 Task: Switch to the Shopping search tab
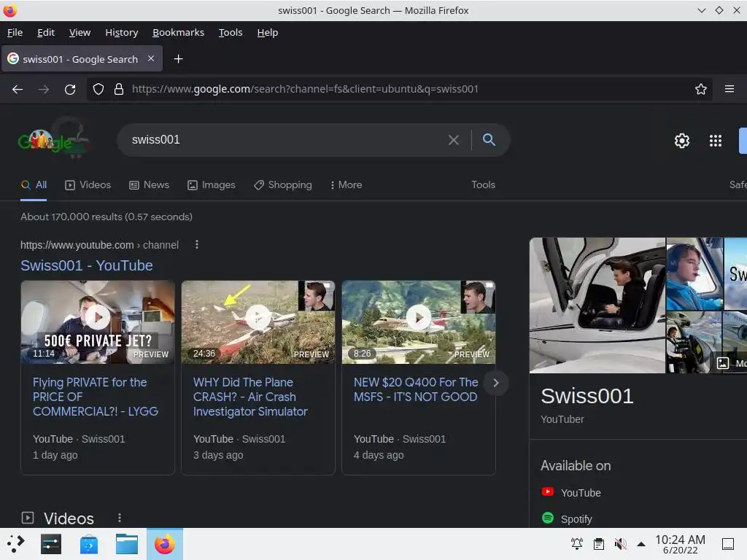282,184
